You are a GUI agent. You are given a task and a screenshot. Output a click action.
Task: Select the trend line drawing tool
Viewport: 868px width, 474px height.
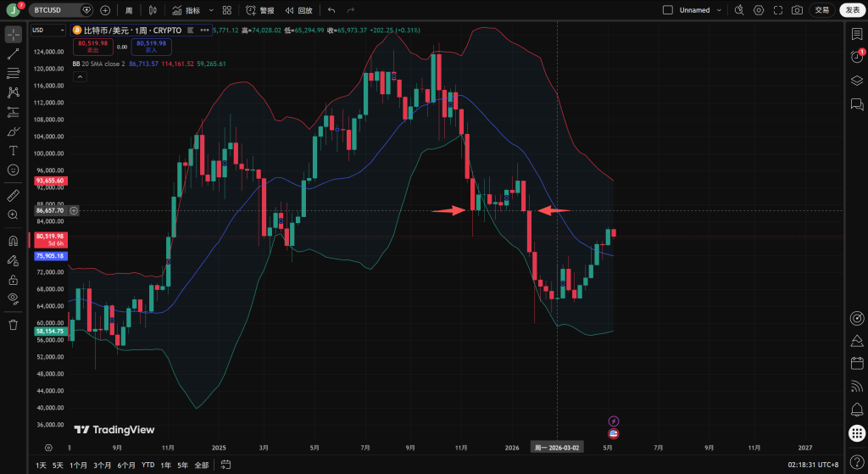[14, 53]
